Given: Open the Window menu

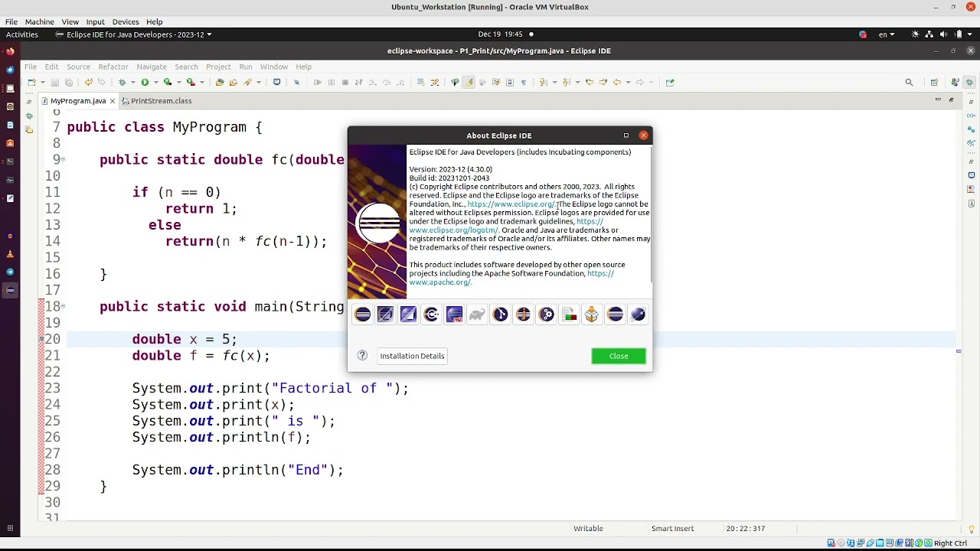Looking at the screenshot, I should (x=273, y=67).
